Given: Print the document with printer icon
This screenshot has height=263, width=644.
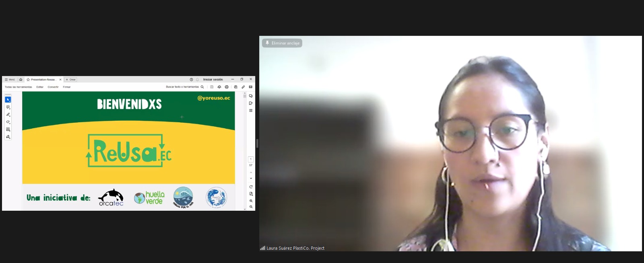Looking at the screenshot, I should [227, 87].
